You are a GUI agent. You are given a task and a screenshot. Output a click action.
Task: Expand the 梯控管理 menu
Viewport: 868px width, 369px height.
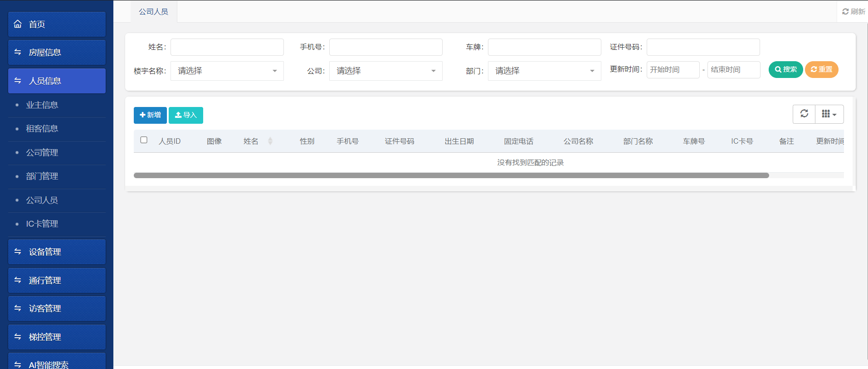pos(57,337)
